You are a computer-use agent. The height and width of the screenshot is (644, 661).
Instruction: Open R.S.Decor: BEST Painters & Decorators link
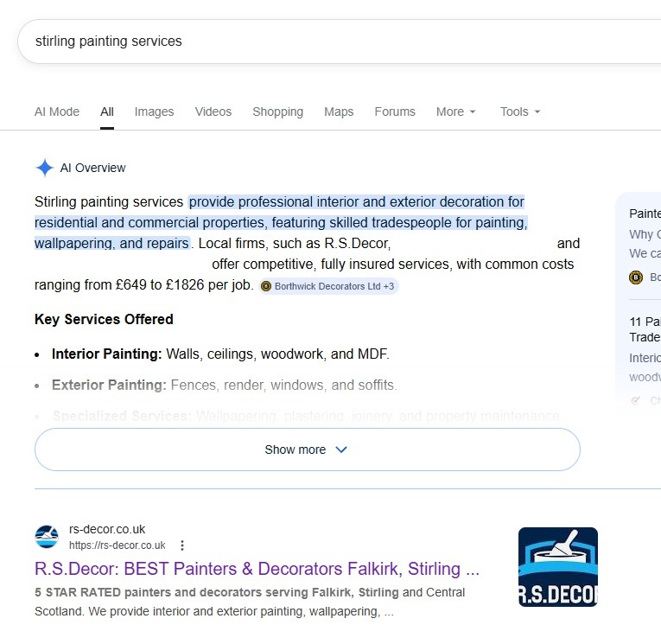tap(257, 569)
